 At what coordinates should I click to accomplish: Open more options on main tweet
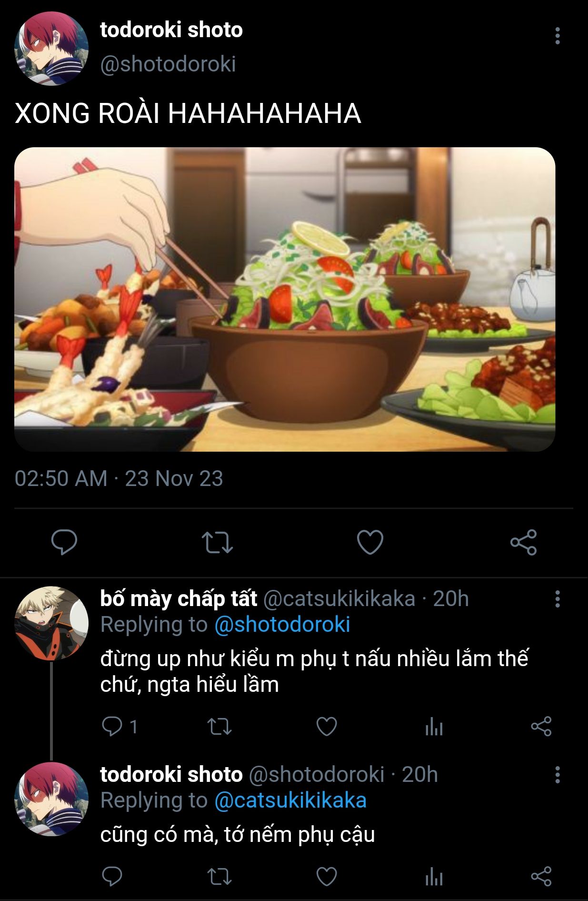click(558, 36)
